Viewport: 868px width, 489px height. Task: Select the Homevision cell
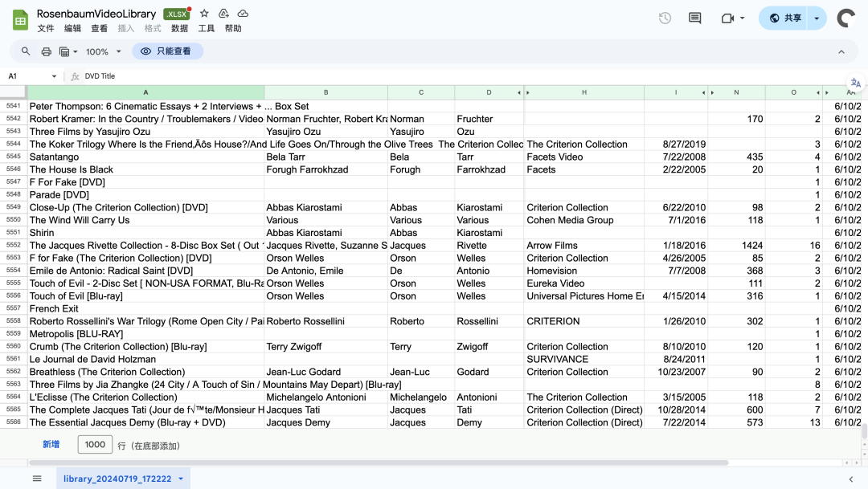584,271
